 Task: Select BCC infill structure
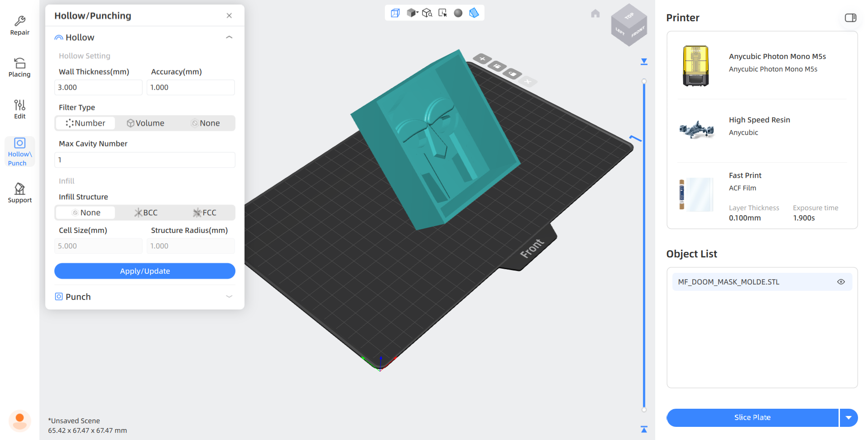[x=145, y=213]
